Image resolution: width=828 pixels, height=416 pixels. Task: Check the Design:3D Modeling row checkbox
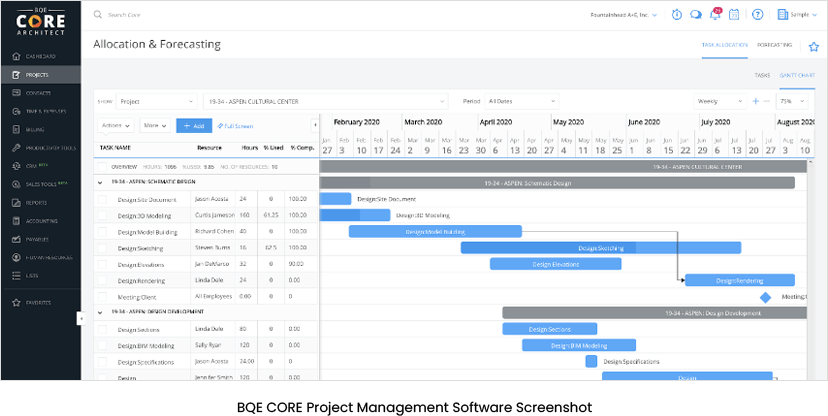(x=102, y=216)
